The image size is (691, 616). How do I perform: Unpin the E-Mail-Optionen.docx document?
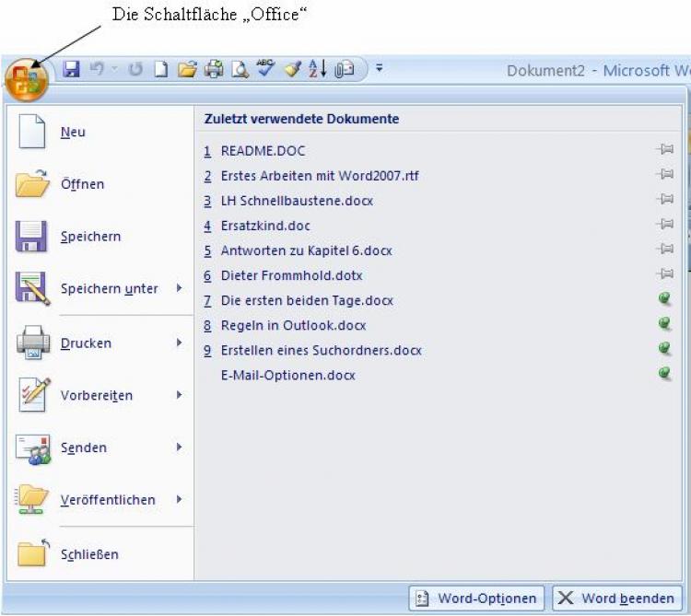(665, 374)
